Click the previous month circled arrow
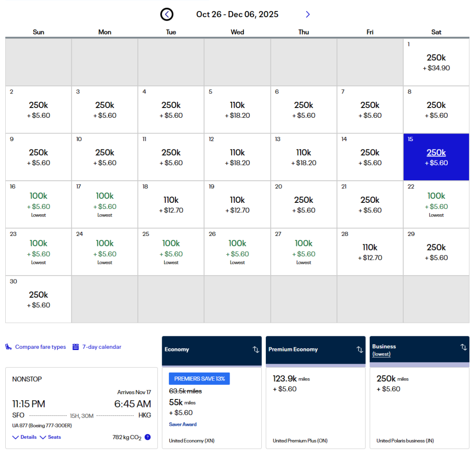This screenshot has width=476, height=451. point(167,15)
